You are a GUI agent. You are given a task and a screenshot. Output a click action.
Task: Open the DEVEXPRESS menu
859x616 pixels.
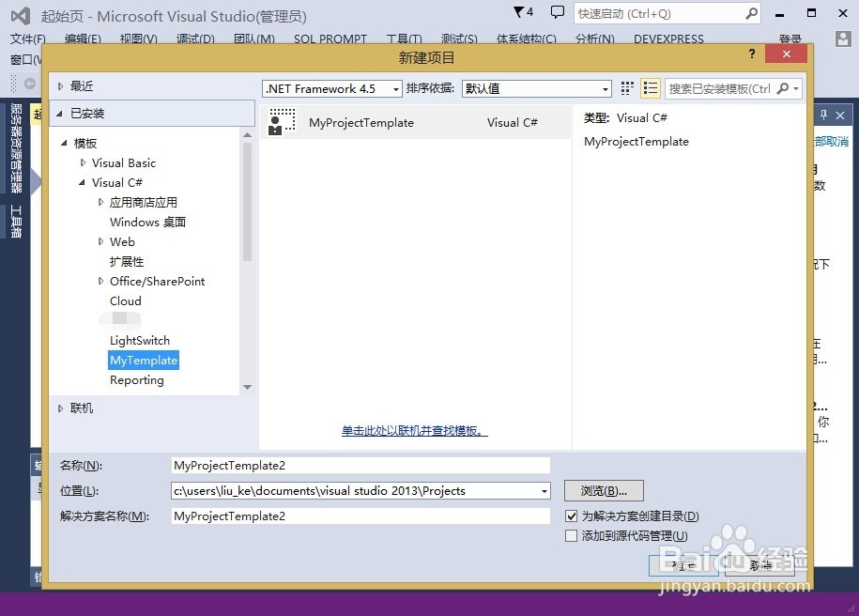pos(668,38)
